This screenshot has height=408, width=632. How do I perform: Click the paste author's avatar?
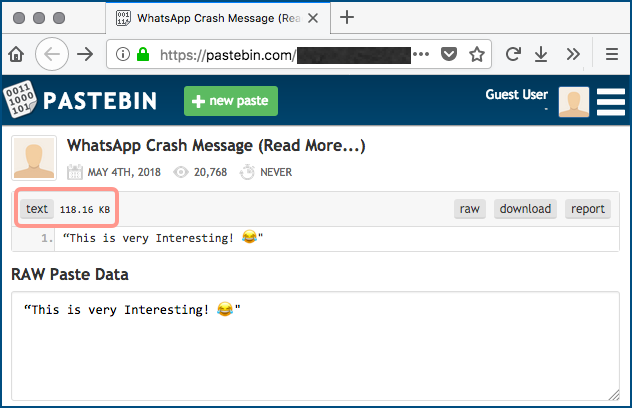click(x=34, y=158)
